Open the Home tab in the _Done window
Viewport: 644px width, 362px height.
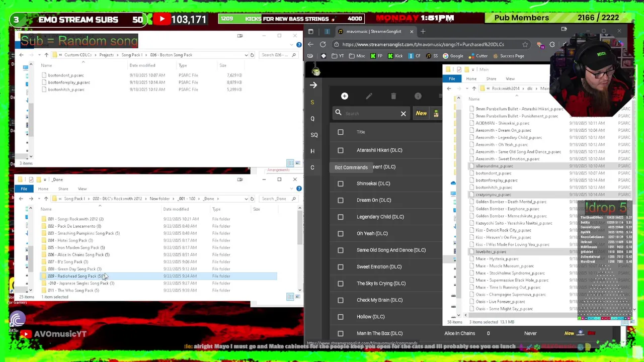43,189
